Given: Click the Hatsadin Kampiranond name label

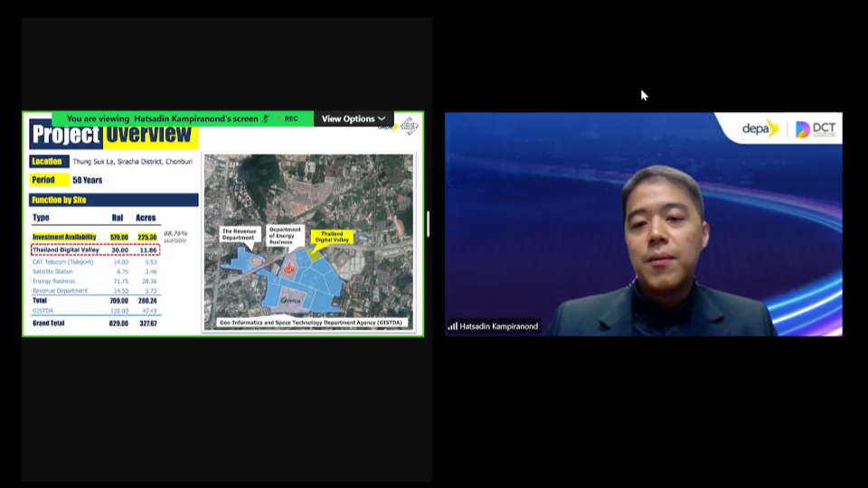Looking at the screenshot, I should click(499, 326).
